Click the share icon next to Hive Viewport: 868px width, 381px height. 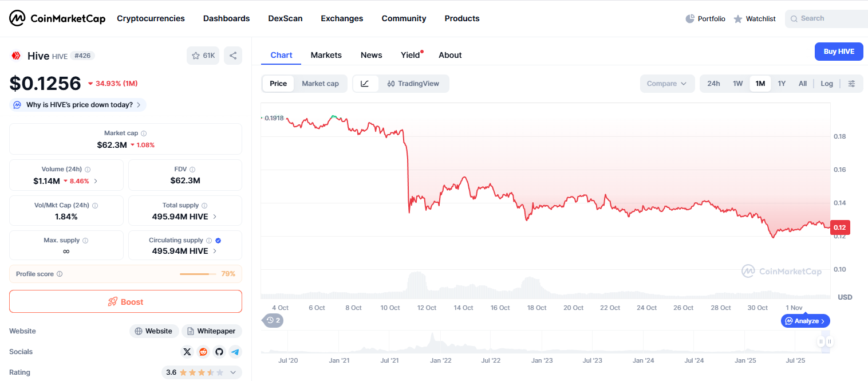pyautogui.click(x=233, y=56)
